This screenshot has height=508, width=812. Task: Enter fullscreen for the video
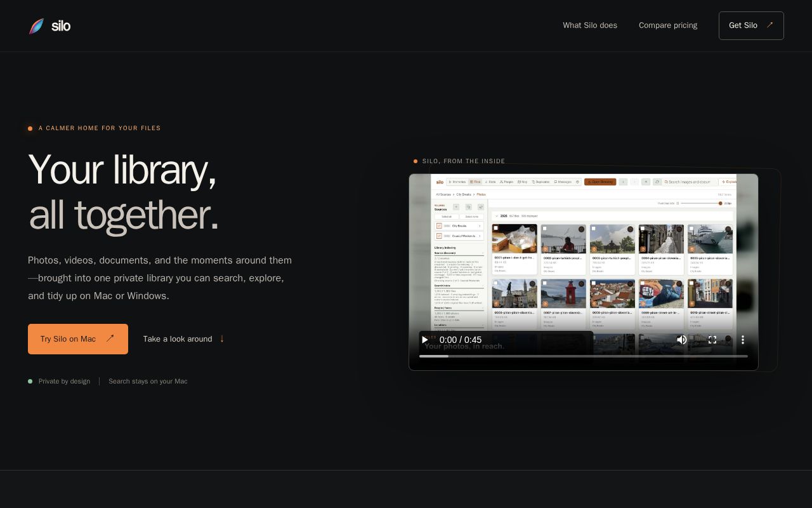pos(712,340)
